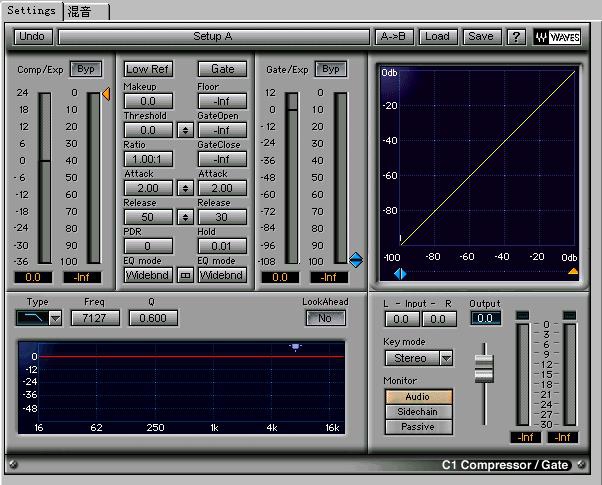Click the Ratio 1.00:1 field

pos(148,159)
